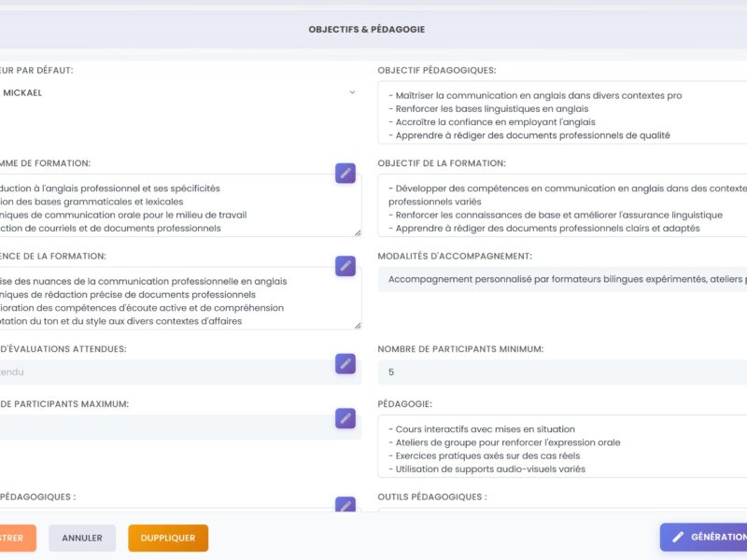Click the resize grip of Séquence textarea

(x=358, y=324)
